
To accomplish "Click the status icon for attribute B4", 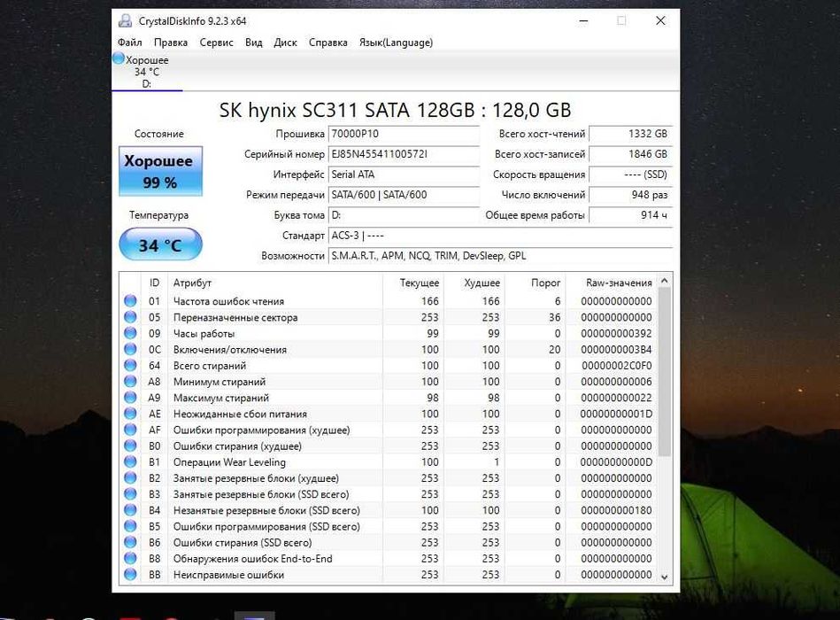I will click(130, 509).
